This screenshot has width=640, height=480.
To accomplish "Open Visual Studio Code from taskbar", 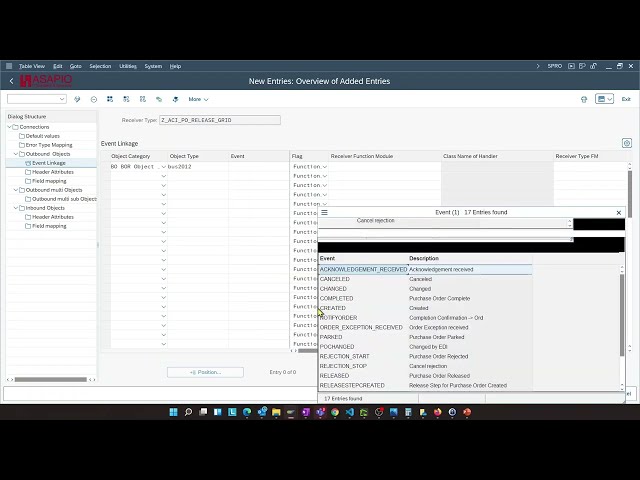I will (349, 412).
